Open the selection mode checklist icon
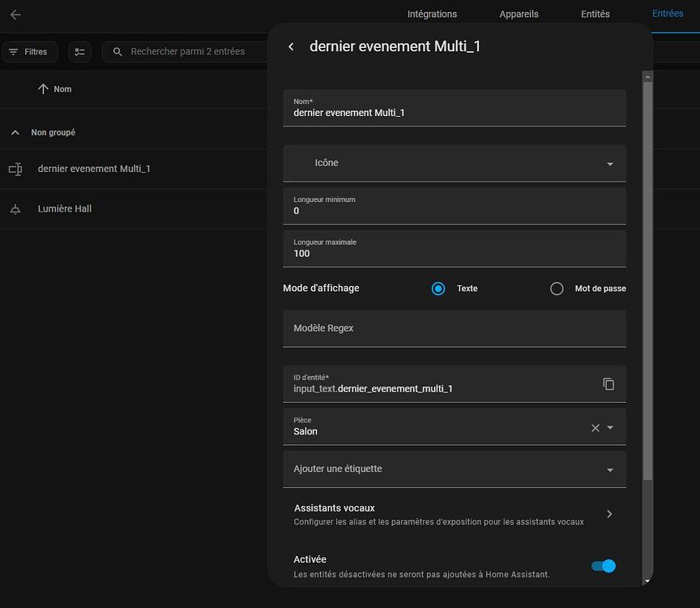 tap(79, 52)
